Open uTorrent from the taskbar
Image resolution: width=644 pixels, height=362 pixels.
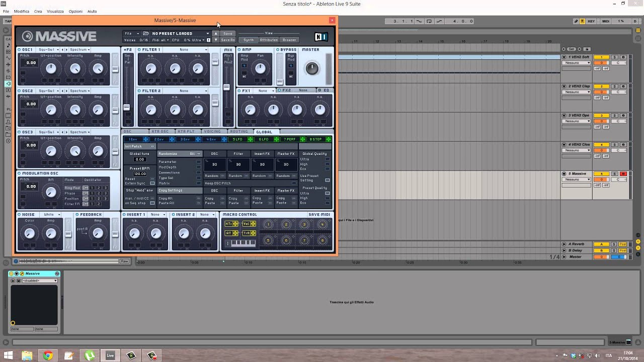89,355
